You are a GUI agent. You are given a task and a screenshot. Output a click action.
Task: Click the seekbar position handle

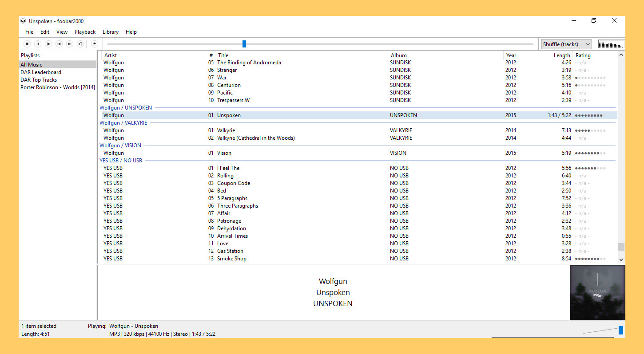click(244, 44)
